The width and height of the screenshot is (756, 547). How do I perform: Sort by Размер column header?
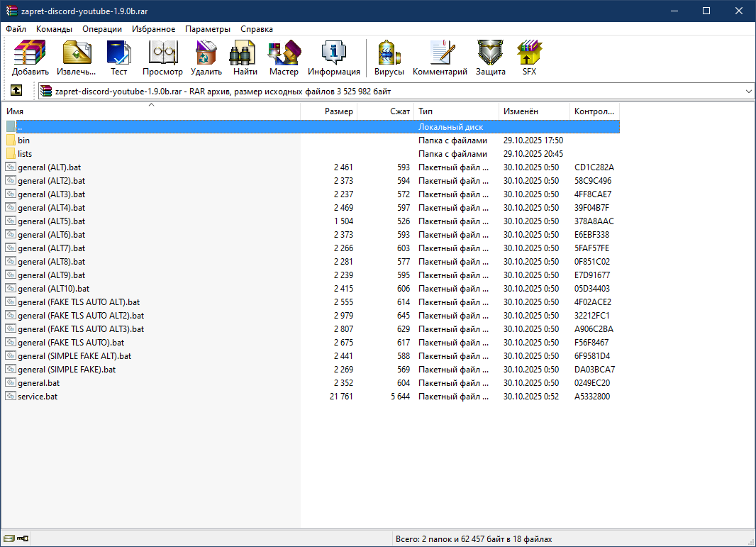click(329, 111)
